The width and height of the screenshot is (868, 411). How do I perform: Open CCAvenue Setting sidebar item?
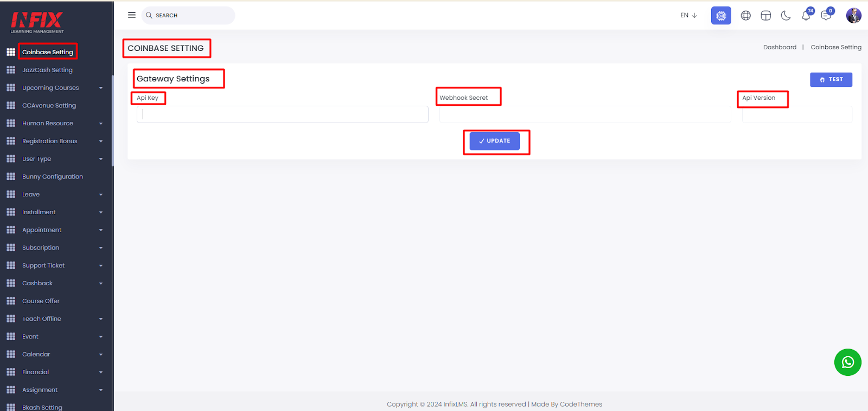click(x=49, y=106)
